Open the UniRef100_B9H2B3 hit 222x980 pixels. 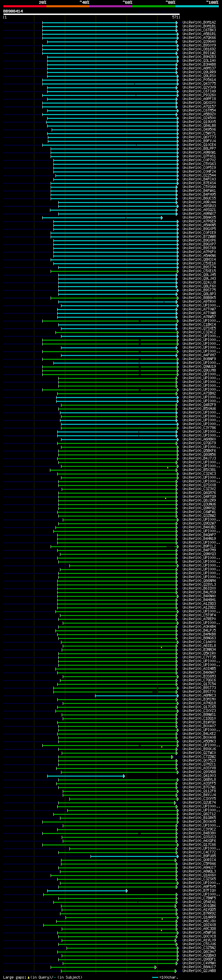click(x=199, y=57)
